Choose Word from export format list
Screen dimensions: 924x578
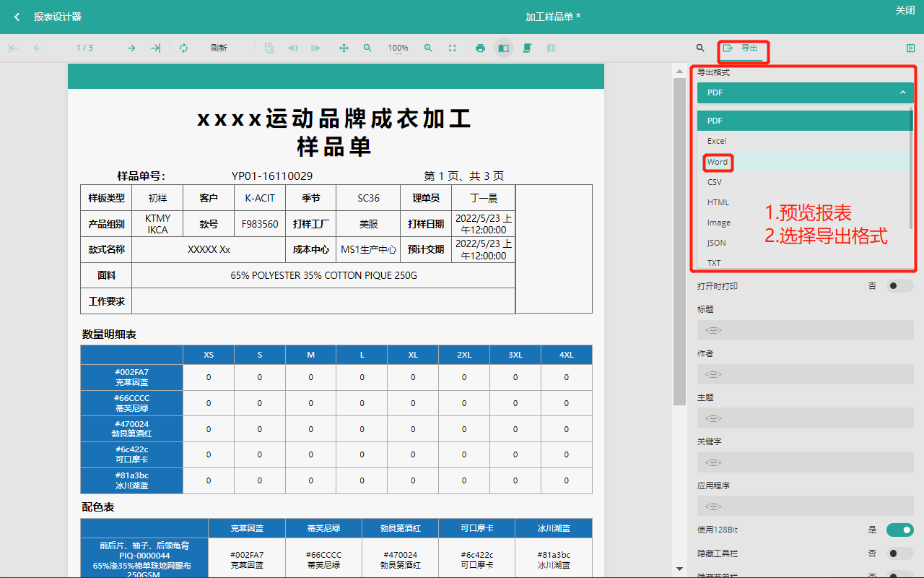(718, 162)
